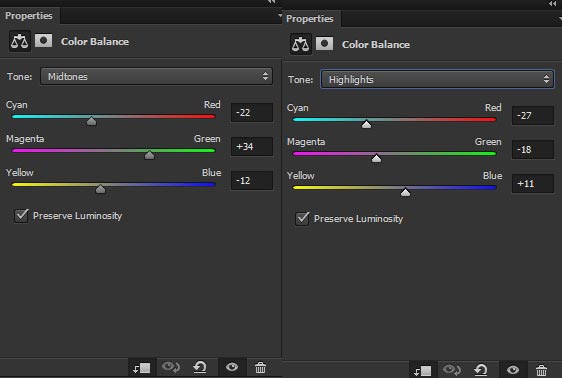This screenshot has width=562, height=378.
Task: Click the Color Balance scales icon in Midtones panel
Action: [20, 41]
